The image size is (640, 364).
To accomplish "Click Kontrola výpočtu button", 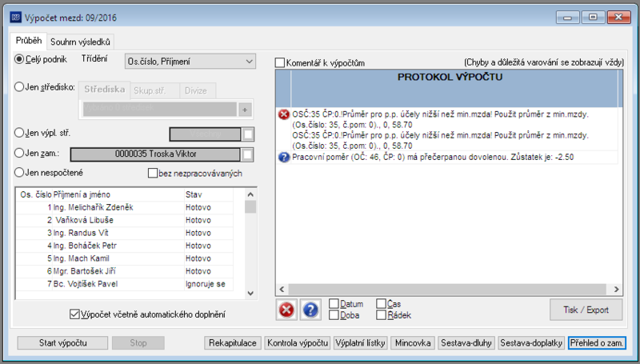I will 298,342.
